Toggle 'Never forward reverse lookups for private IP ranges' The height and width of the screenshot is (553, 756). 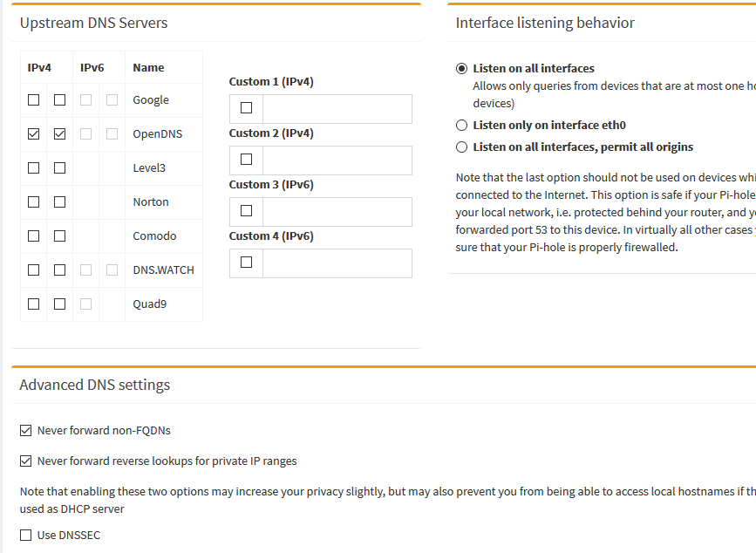click(25, 461)
